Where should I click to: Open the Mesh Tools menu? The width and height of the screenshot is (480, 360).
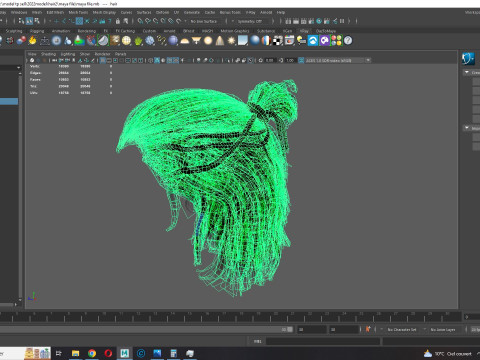78,12
